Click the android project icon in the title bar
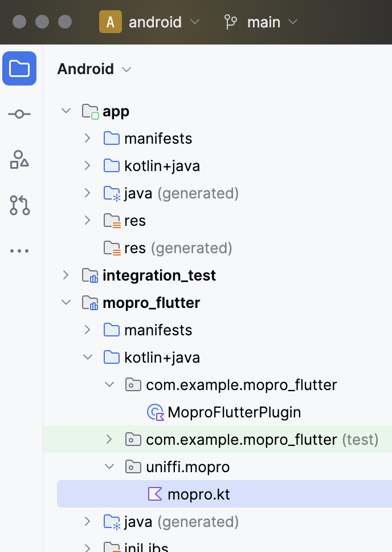The width and height of the screenshot is (392, 552). 111,22
